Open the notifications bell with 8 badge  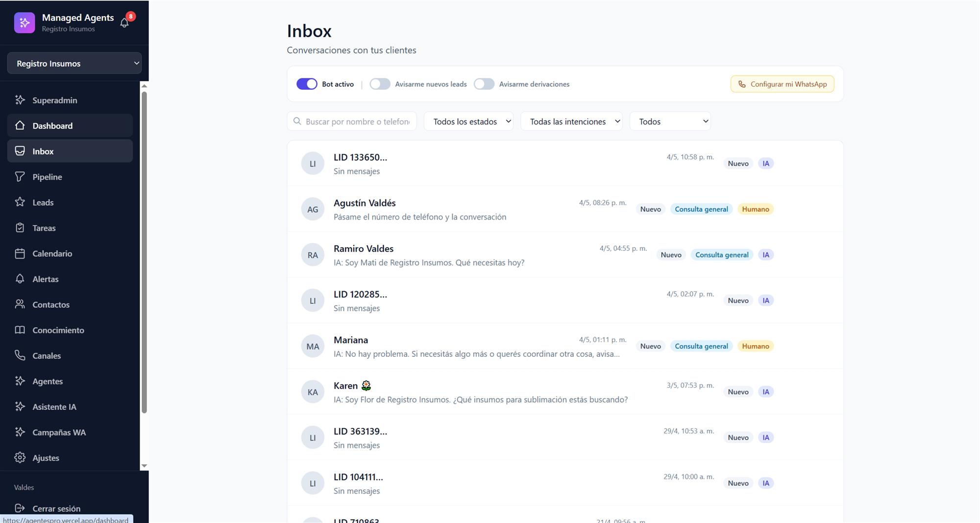[x=125, y=22]
